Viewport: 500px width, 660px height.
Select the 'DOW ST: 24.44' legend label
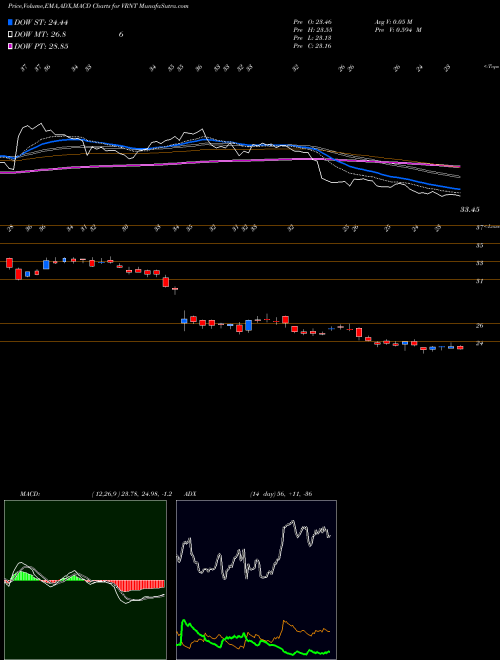[x=41, y=23]
